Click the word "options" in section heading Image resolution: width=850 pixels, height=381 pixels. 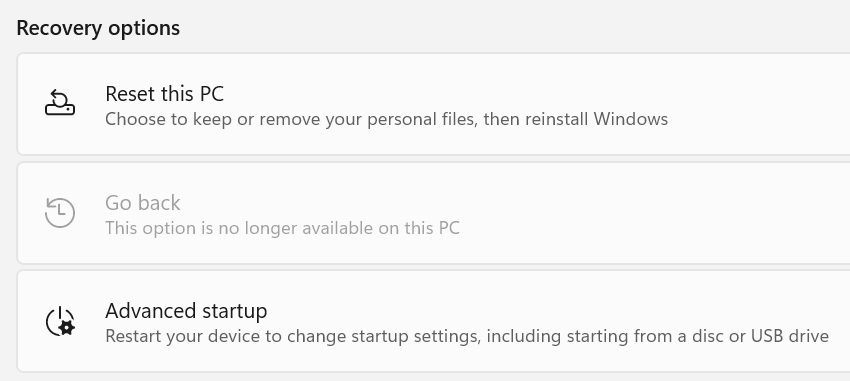[x=144, y=28]
